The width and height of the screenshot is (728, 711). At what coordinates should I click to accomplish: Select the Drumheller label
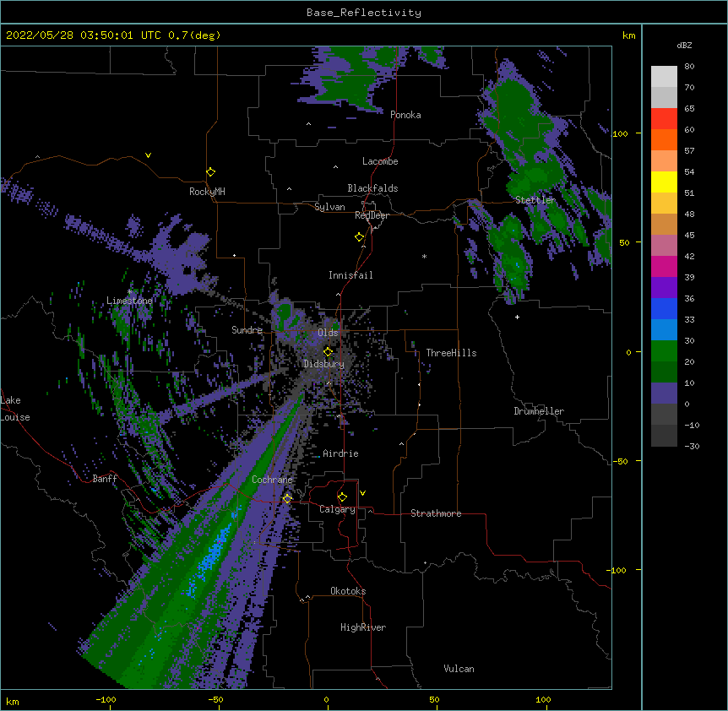pyautogui.click(x=539, y=411)
